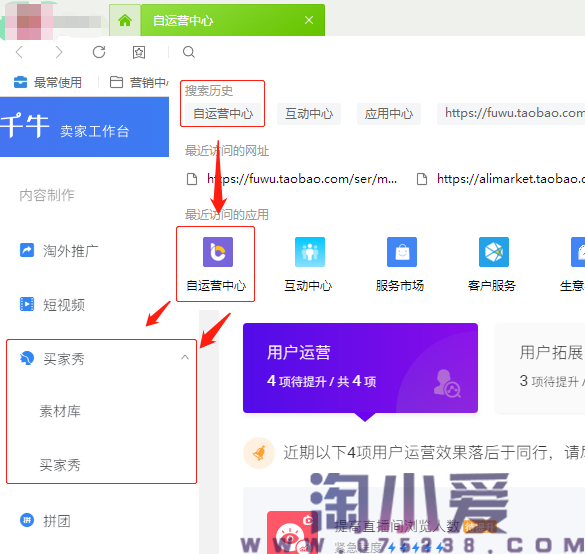Open 素材库 submenu item

[x=60, y=411]
